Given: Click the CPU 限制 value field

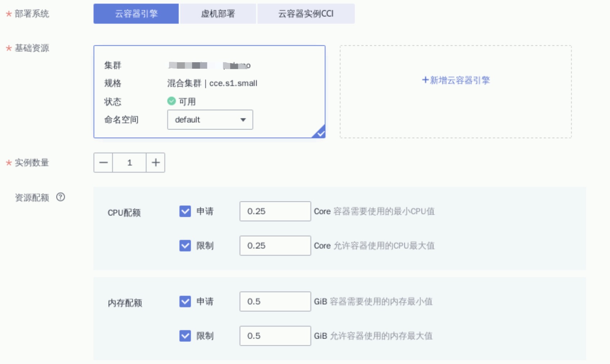Looking at the screenshot, I should tap(275, 246).
